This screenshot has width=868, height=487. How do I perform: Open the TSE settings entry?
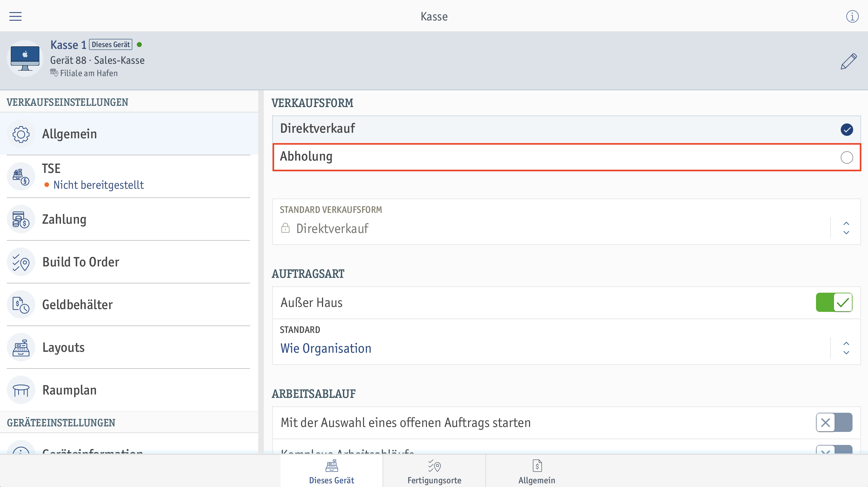pyautogui.click(x=129, y=176)
